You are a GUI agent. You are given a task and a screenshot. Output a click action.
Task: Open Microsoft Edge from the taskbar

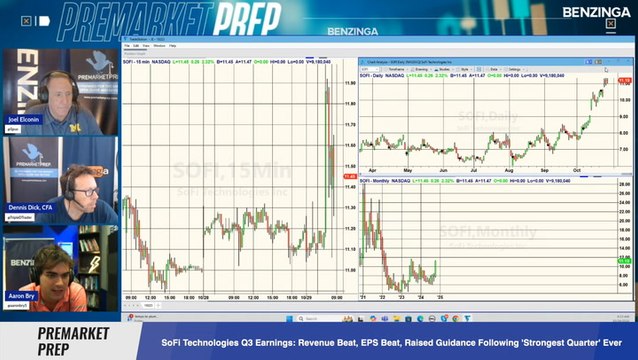420,319
